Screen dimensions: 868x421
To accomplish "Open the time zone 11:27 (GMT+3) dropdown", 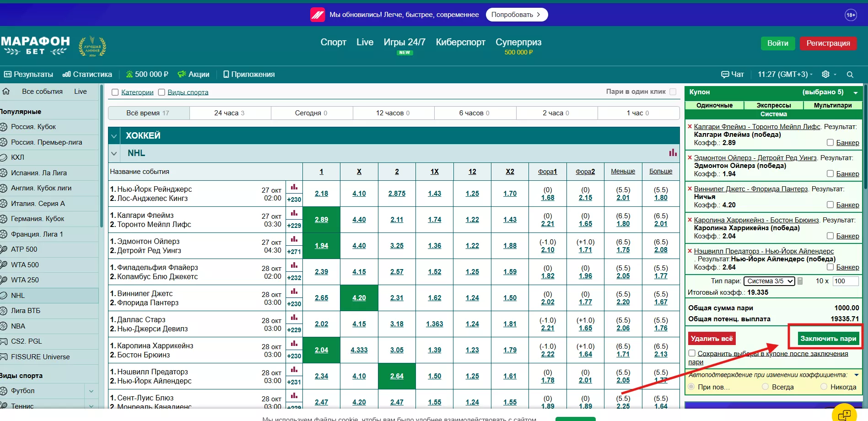I will [785, 74].
